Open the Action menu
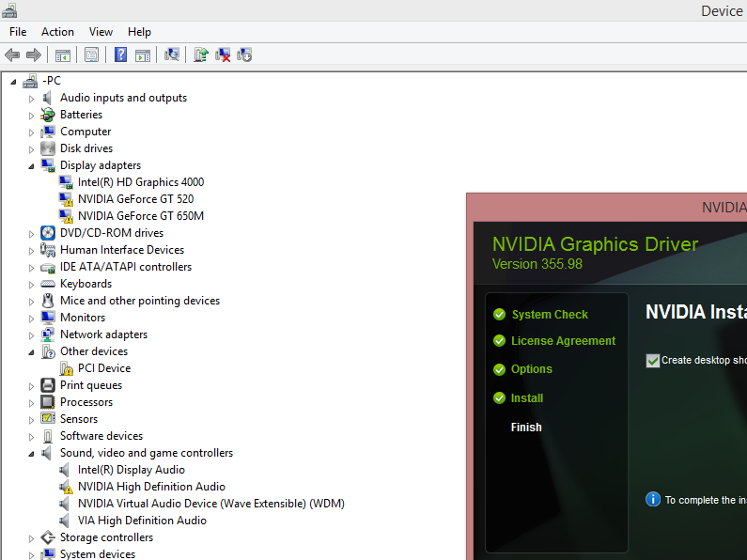The image size is (747, 560). [57, 32]
